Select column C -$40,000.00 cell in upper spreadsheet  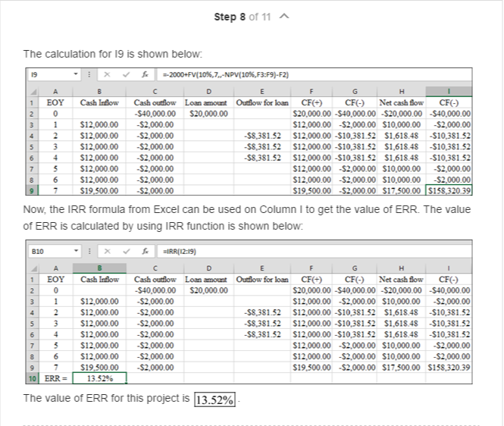pos(155,114)
